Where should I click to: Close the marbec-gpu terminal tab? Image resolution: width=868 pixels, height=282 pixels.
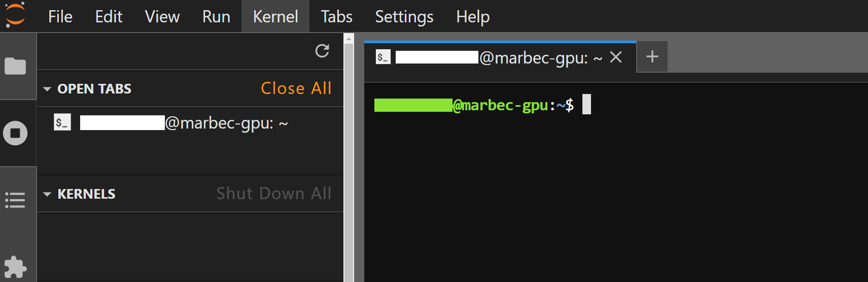point(616,57)
